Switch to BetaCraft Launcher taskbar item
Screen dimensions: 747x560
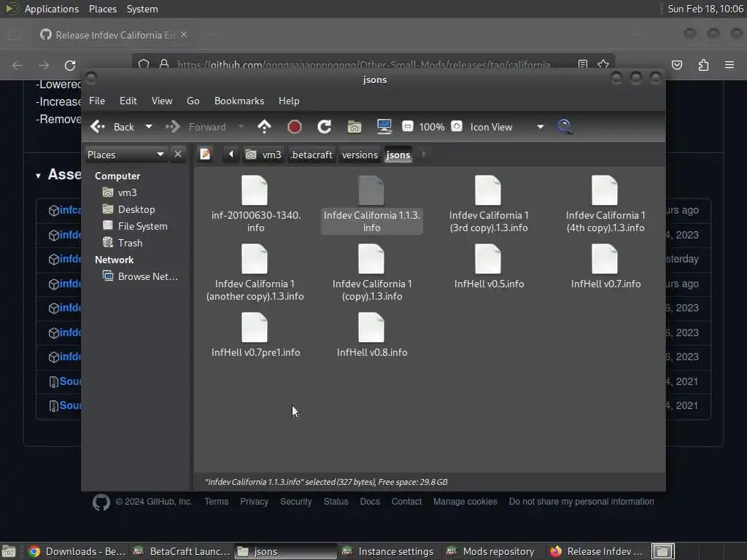click(182, 551)
